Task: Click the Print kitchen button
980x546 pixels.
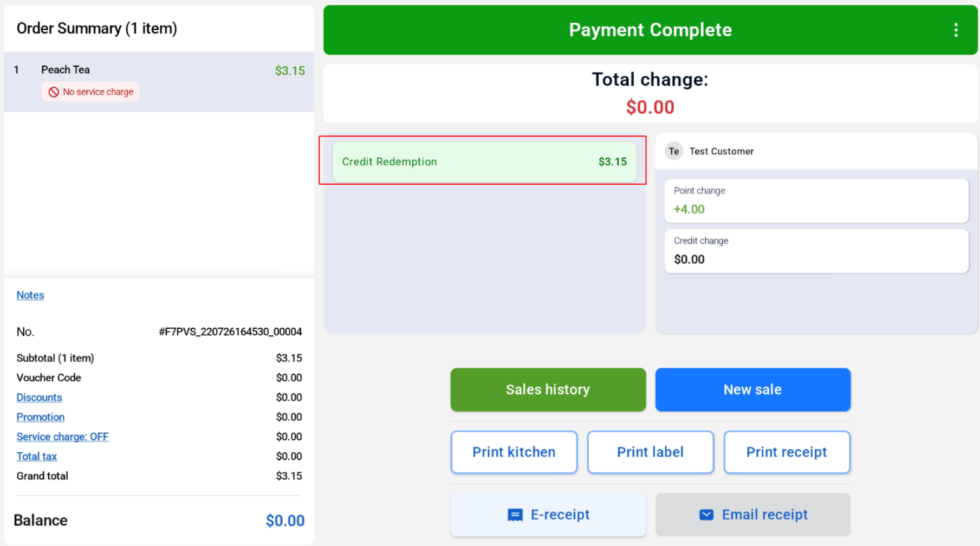Action: [x=514, y=452]
